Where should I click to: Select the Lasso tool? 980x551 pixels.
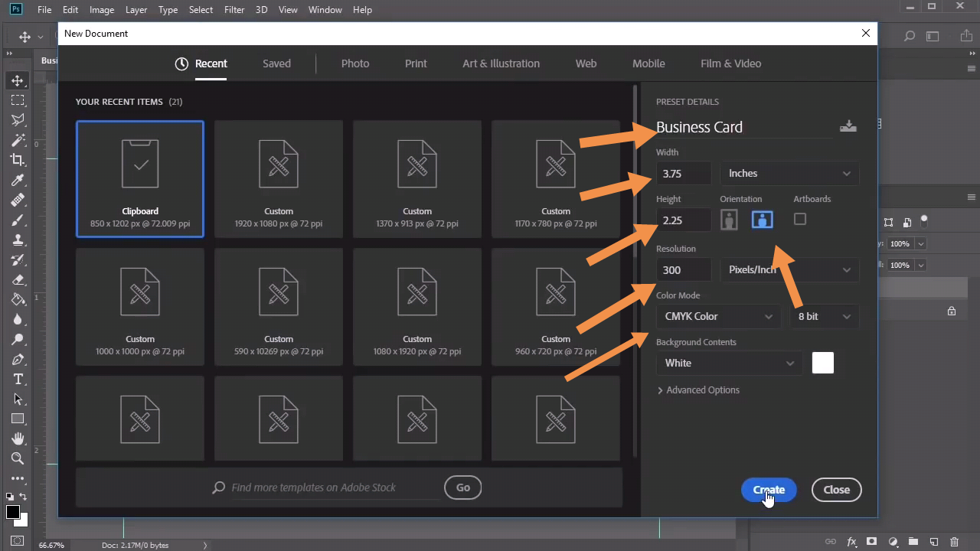(x=18, y=120)
